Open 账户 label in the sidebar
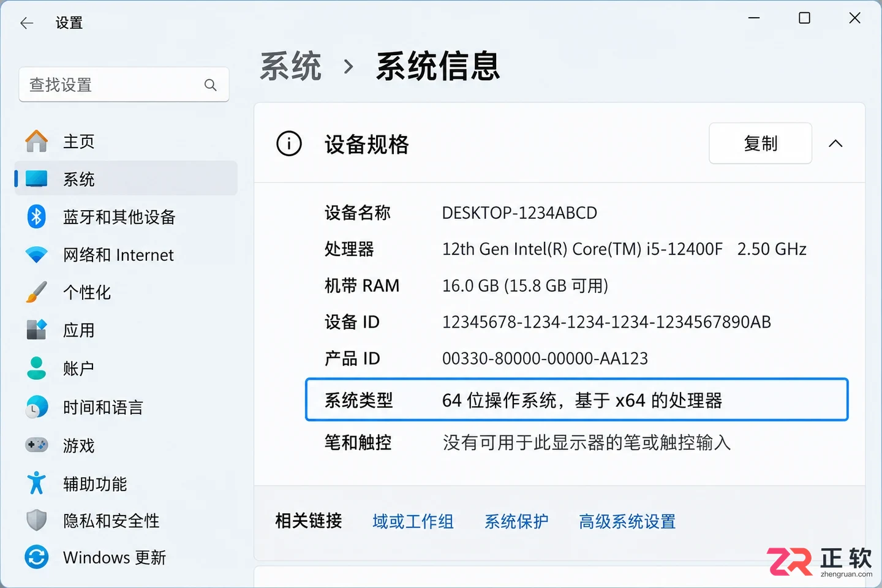This screenshot has height=588, width=882. (x=79, y=368)
